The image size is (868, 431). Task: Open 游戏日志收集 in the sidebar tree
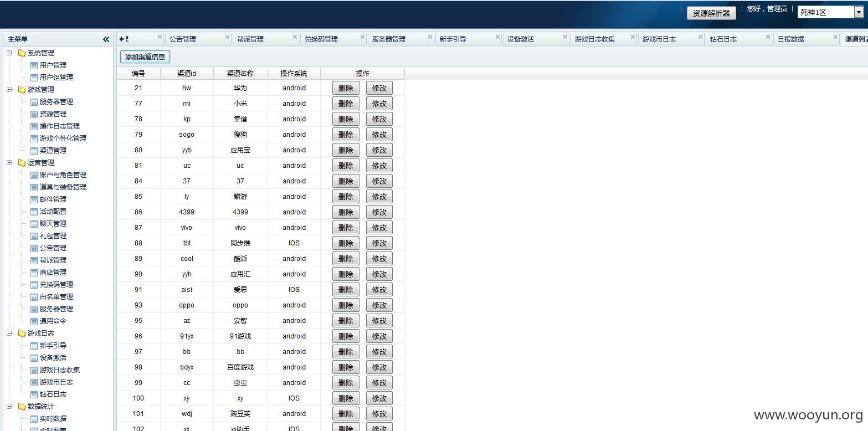[60, 370]
